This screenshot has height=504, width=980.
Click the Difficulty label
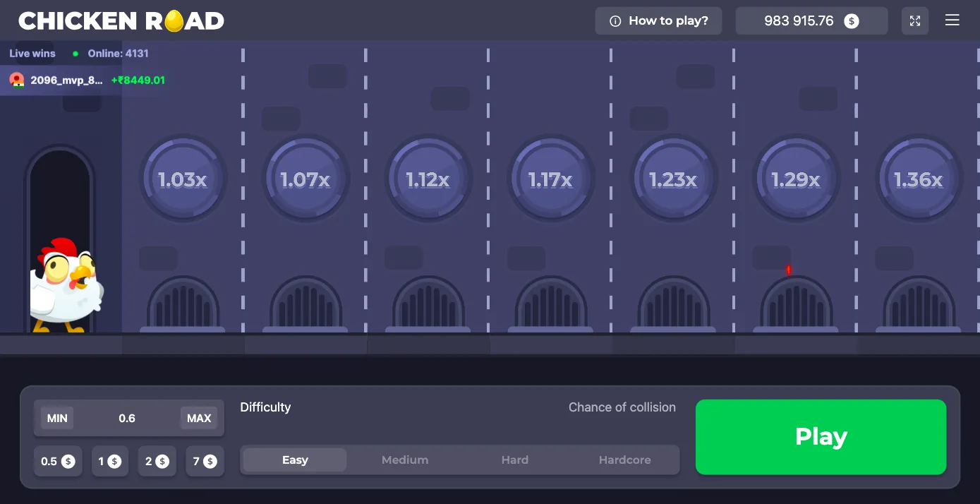[265, 407]
